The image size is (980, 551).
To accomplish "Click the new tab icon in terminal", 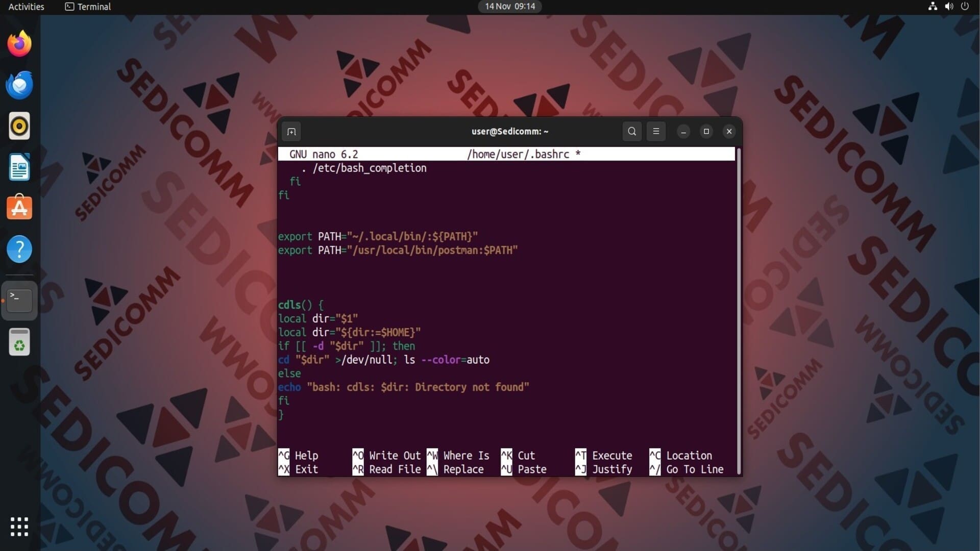I will [291, 132].
